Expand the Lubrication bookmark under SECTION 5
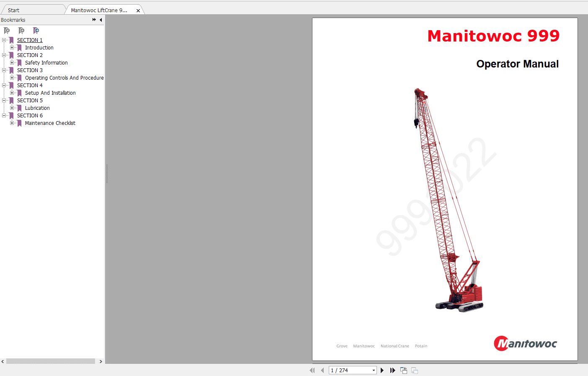Viewport: 588px width, 376px height. (x=13, y=108)
